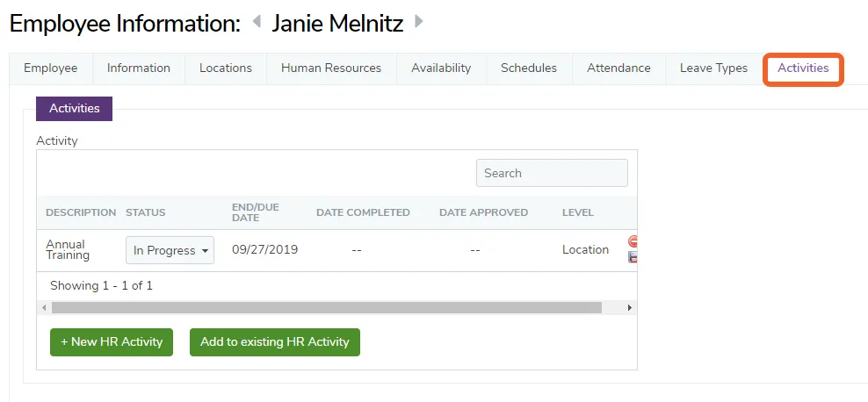The height and width of the screenshot is (402, 868).
Task: Go to the Leave Types tab
Action: point(713,68)
